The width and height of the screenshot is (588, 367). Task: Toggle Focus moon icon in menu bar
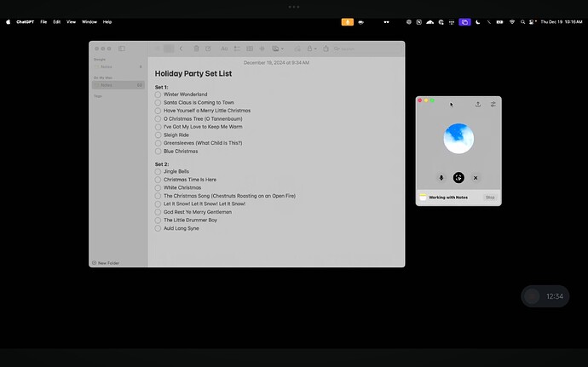tap(478, 22)
